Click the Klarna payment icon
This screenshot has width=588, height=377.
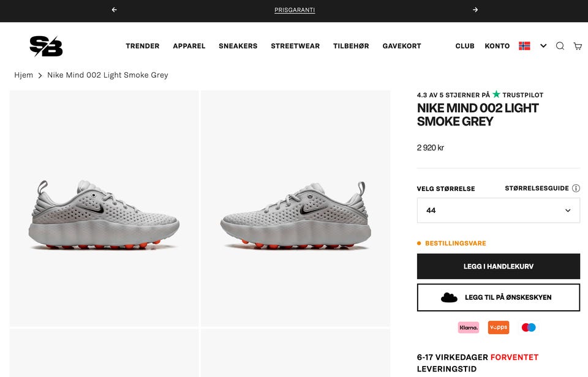(x=469, y=327)
